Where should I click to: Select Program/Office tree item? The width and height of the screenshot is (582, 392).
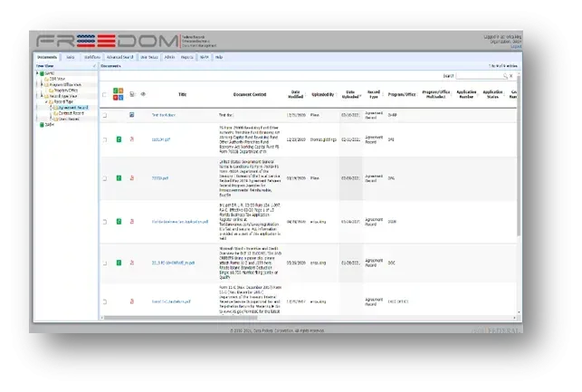tap(66, 91)
